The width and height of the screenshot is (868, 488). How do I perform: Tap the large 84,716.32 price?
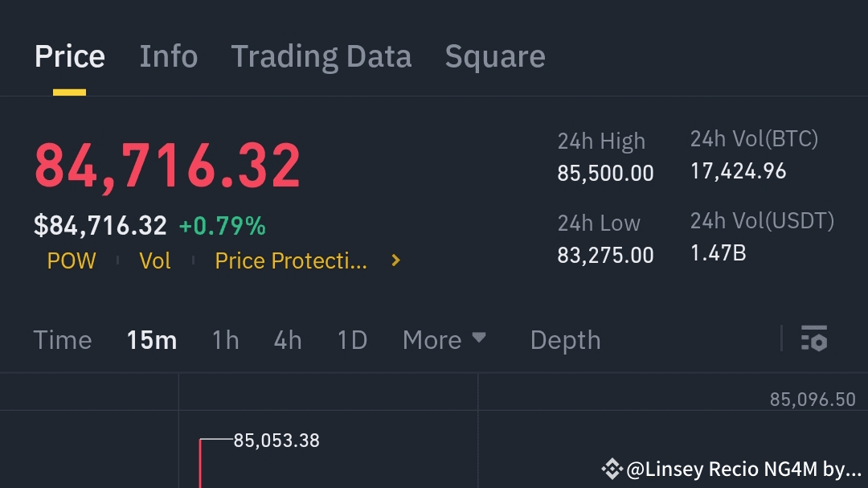pyautogui.click(x=167, y=166)
